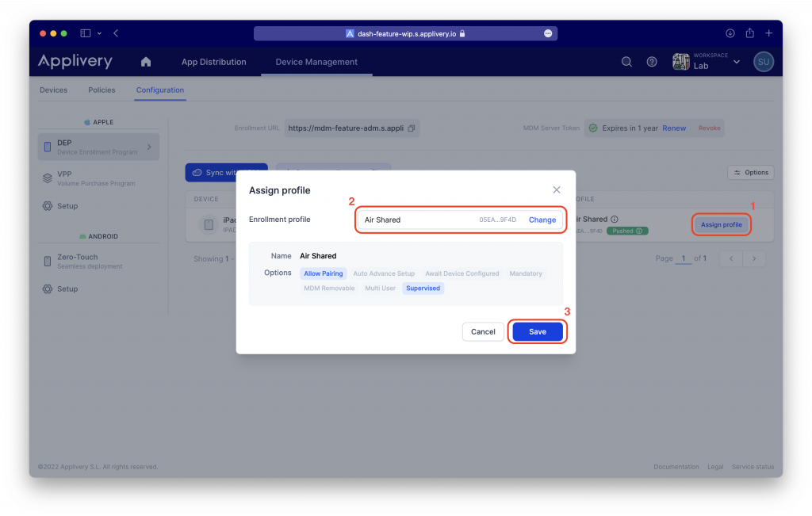This screenshot has width=812, height=516.
Task: Revoke the MDM server token
Action: click(x=710, y=128)
